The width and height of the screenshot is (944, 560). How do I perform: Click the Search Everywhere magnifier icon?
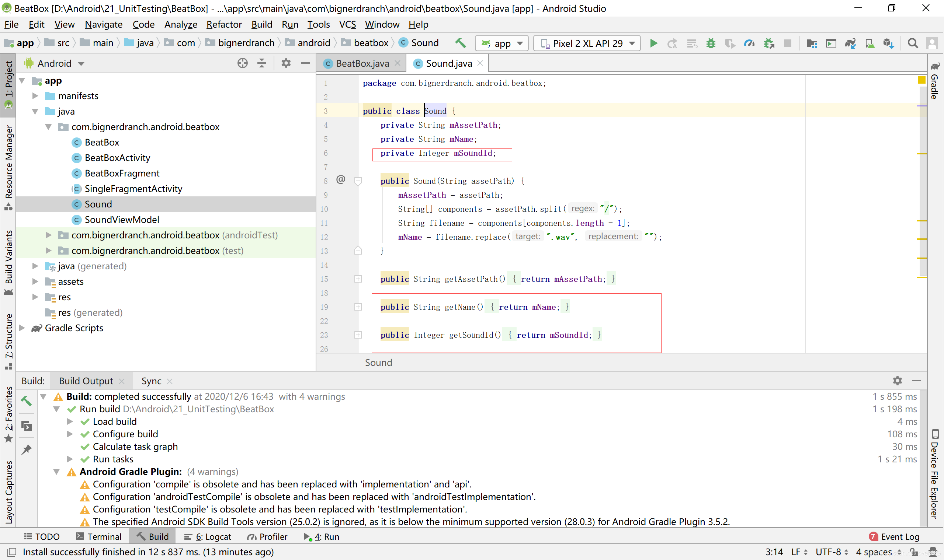(912, 43)
